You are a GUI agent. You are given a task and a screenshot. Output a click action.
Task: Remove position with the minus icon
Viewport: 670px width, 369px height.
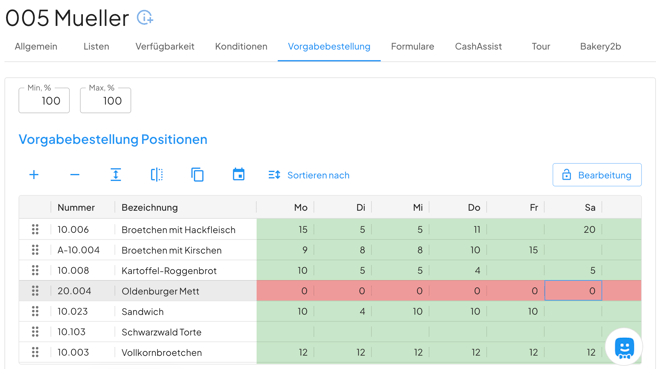tap(74, 175)
